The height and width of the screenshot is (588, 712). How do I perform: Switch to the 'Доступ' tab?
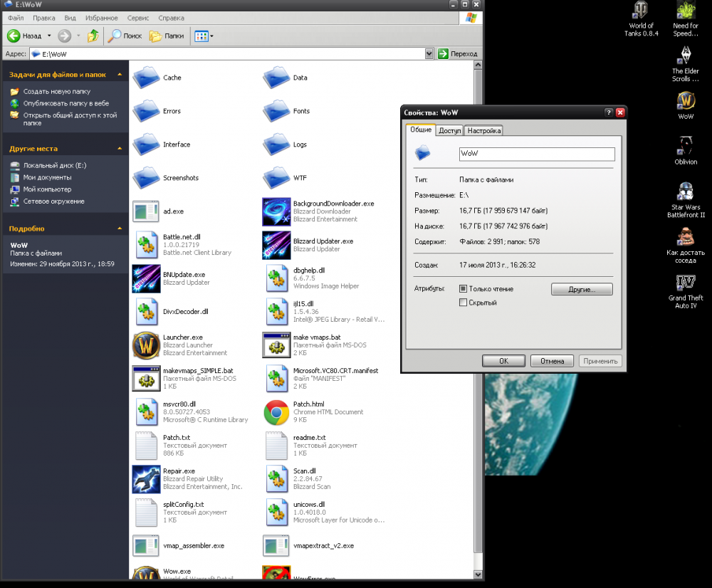(x=449, y=131)
